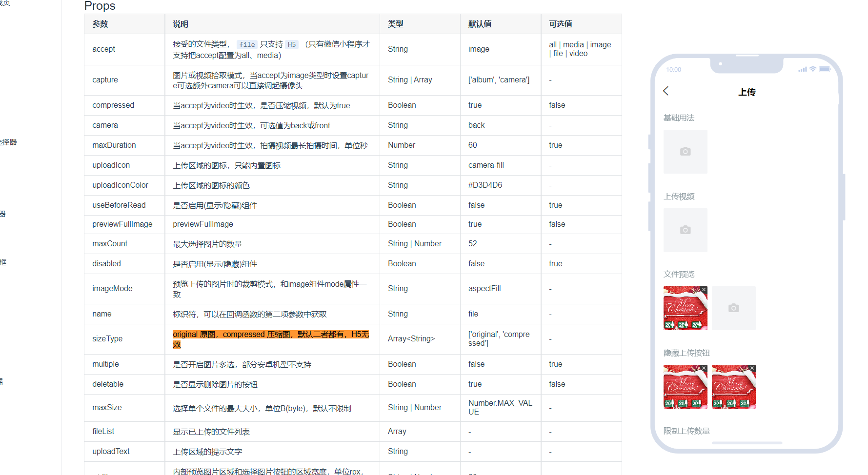Open the partially visible 择器 sidebar item
This screenshot has width=868, height=475.
click(x=9, y=142)
